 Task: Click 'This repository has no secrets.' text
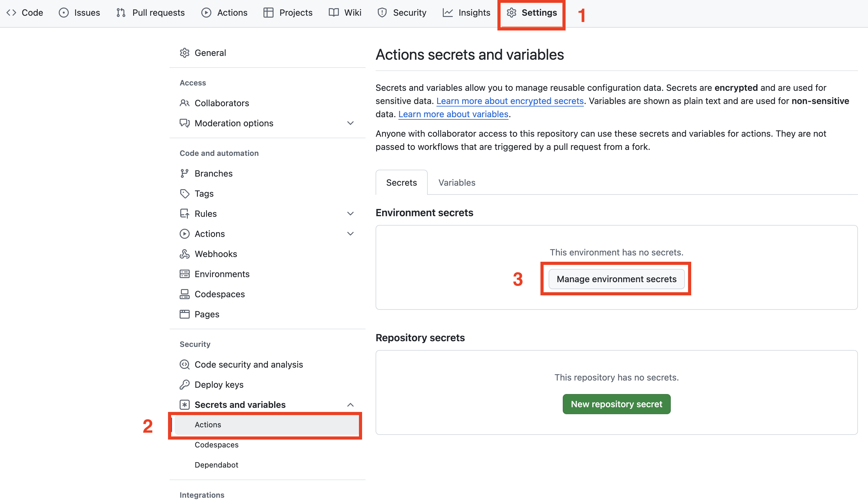(x=616, y=377)
